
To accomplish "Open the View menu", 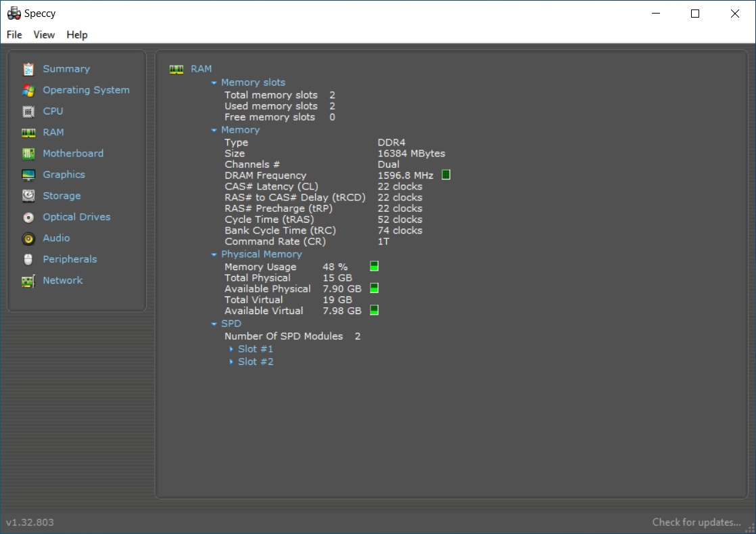I will [44, 35].
